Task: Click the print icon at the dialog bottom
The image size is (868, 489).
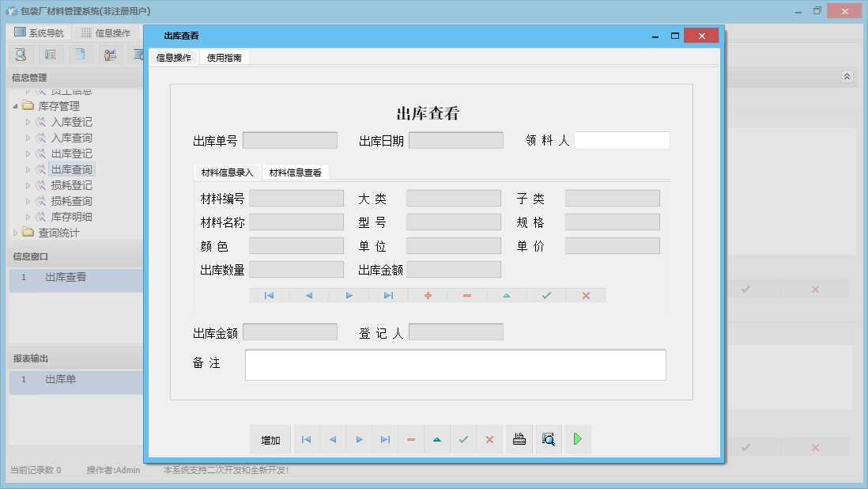Action: coord(519,439)
